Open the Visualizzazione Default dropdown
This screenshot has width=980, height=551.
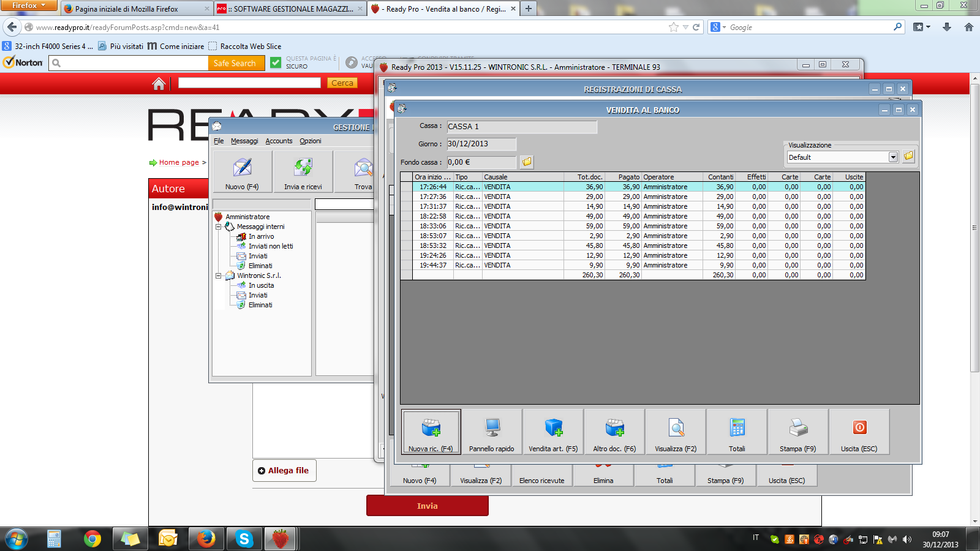pos(893,157)
